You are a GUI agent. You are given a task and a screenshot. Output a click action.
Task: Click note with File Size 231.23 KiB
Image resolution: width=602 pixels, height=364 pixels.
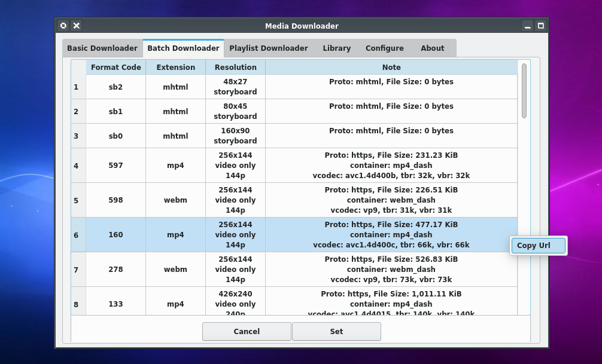(x=391, y=166)
